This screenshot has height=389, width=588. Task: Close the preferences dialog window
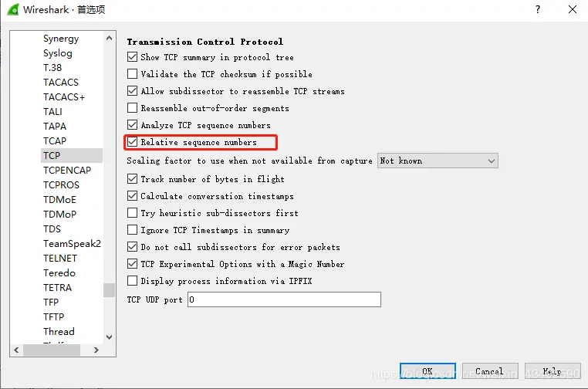572,9
